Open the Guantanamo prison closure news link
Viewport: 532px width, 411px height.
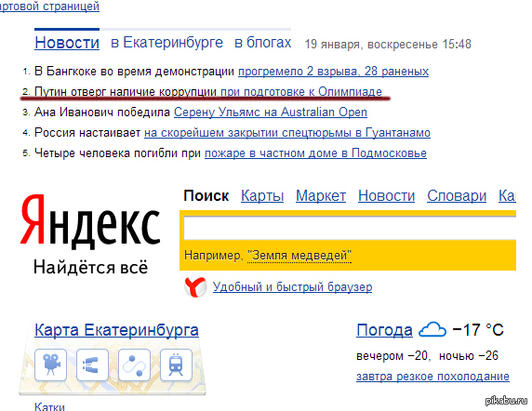(x=287, y=133)
